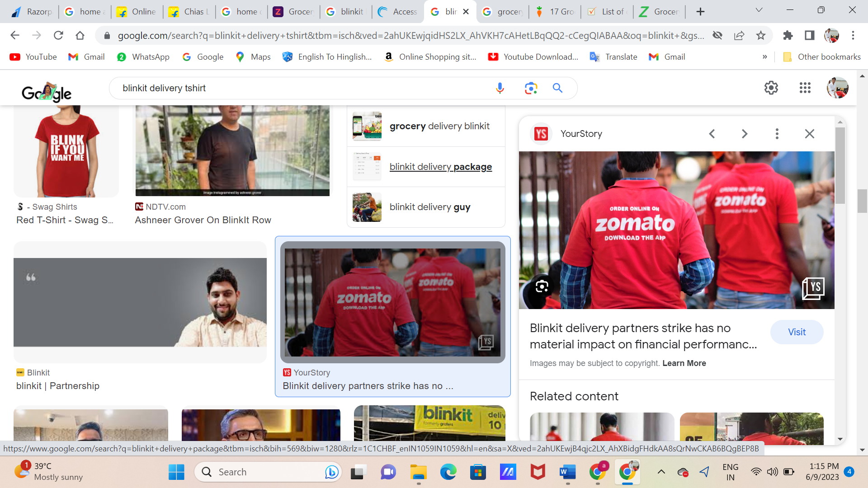Open a new browser tab
Screen dimensions: 868x488
[x=700, y=12]
